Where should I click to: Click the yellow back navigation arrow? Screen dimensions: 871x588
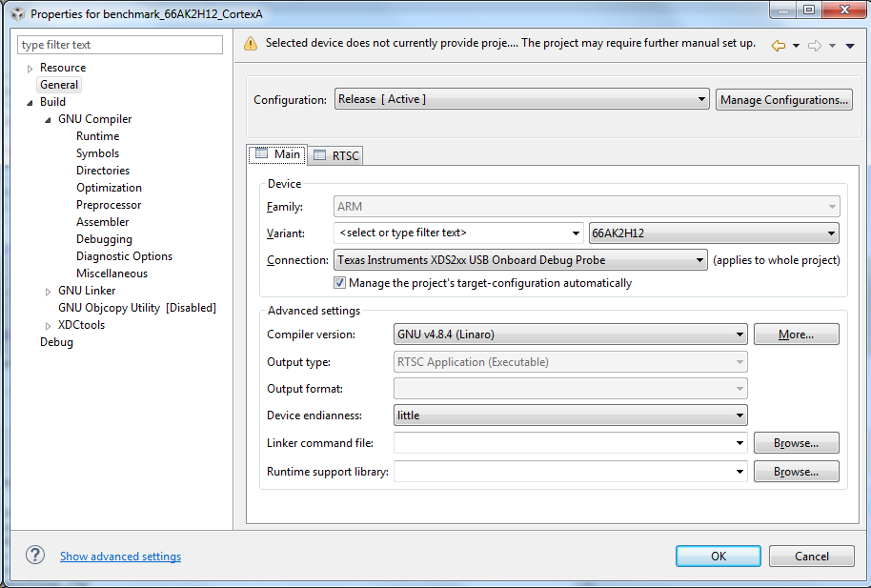(779, 46)
